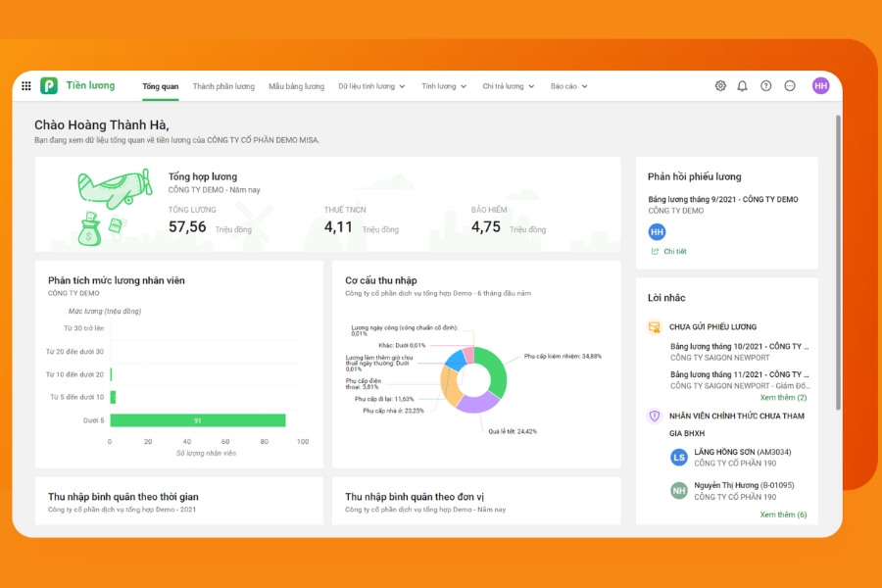
Task: Expand the Tính lương dropdown menu
Action: pyautogui.click(x=444, y=86)
